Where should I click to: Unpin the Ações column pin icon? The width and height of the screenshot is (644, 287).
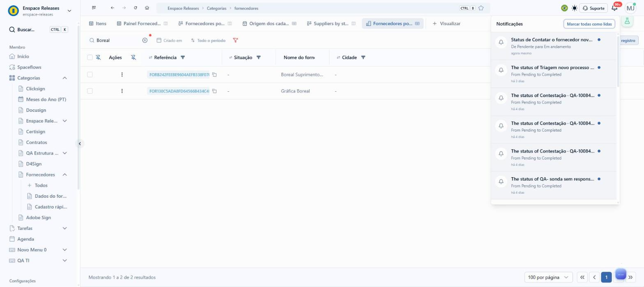pos(133,58)
